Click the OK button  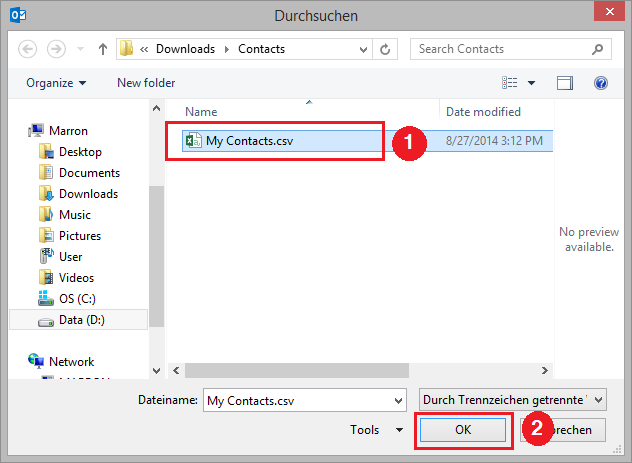tap(462, 430)
